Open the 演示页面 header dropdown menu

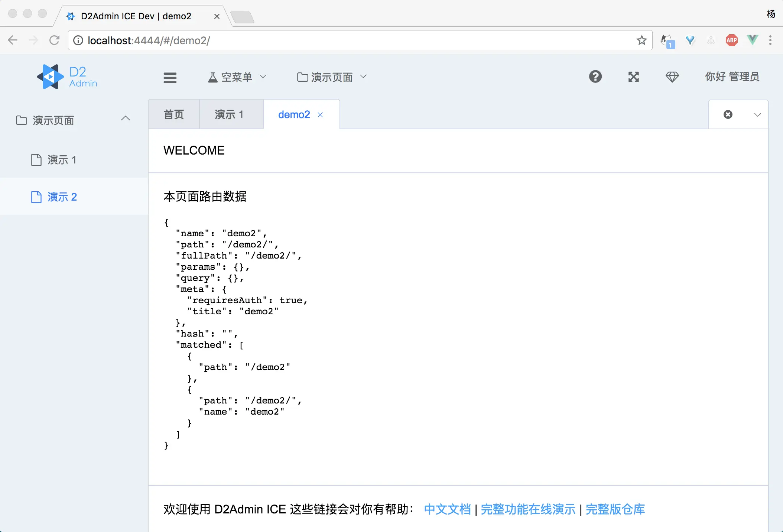pyautogui.click(x=332, y=77)
